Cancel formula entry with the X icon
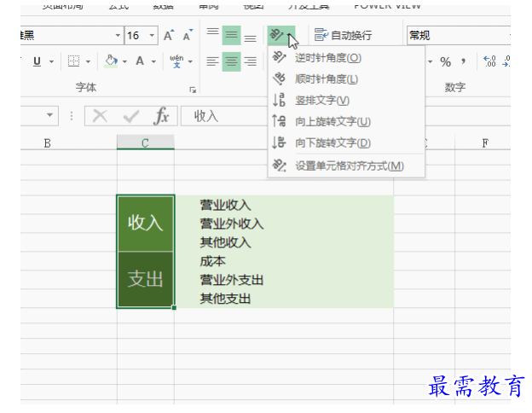The image size is (532, 413). click(100, 117)
